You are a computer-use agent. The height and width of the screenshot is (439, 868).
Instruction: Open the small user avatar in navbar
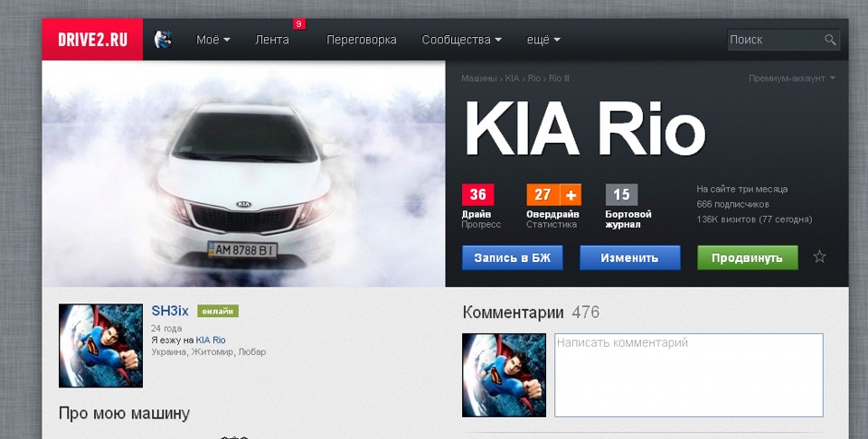[163, 39]
